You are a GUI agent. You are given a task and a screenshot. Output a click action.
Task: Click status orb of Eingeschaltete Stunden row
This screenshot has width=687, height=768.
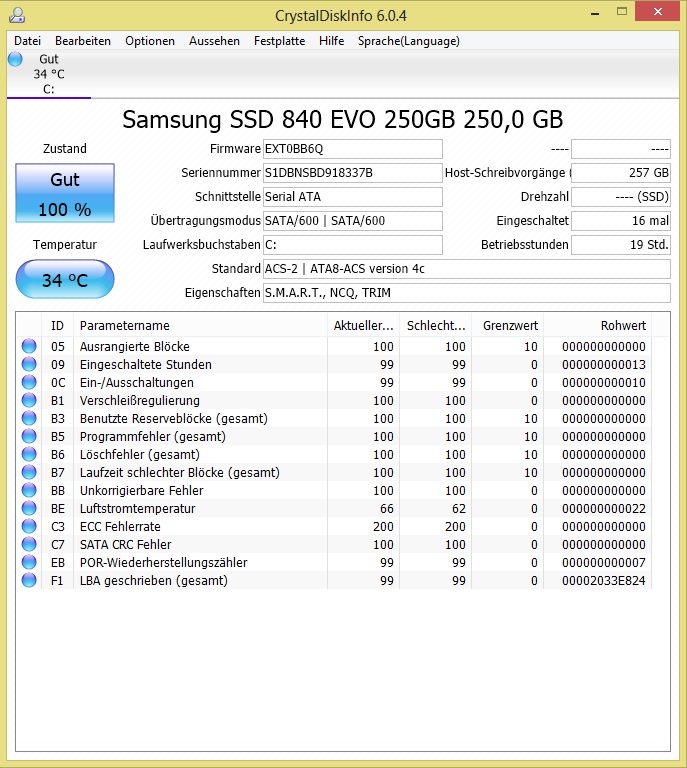click(x=29, y=364)
